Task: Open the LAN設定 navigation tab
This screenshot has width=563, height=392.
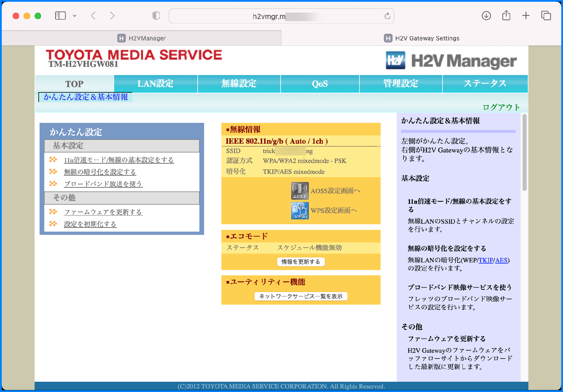Action: pyautogui.click(x=155, y=84)
